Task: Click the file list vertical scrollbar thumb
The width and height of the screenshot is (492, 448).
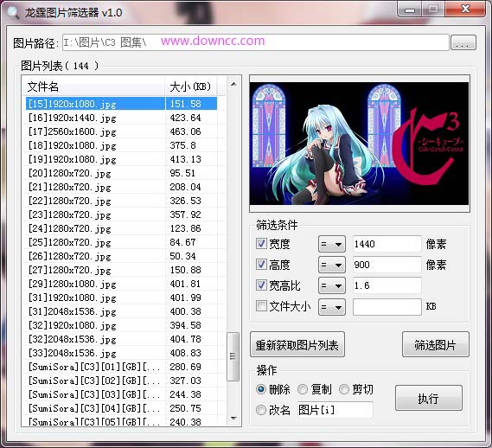Action: tap(233, 356)
